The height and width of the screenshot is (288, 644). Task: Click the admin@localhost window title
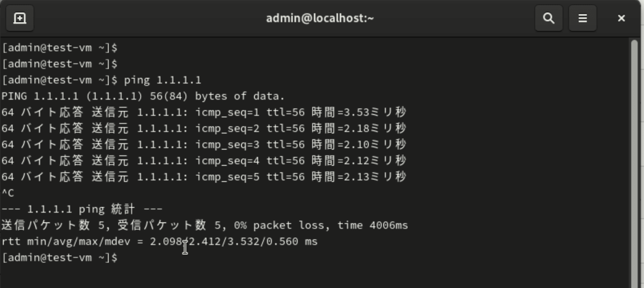pyautogui.click(x=320, y=18)
